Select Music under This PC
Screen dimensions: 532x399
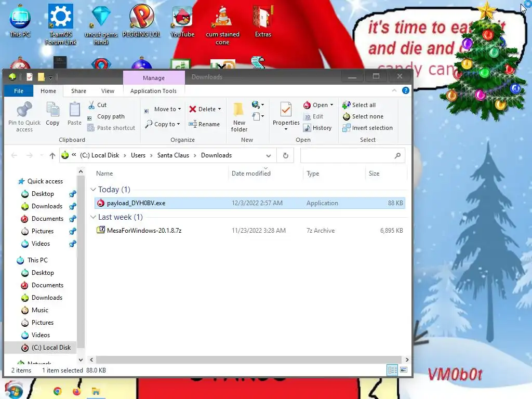[35, 310]
